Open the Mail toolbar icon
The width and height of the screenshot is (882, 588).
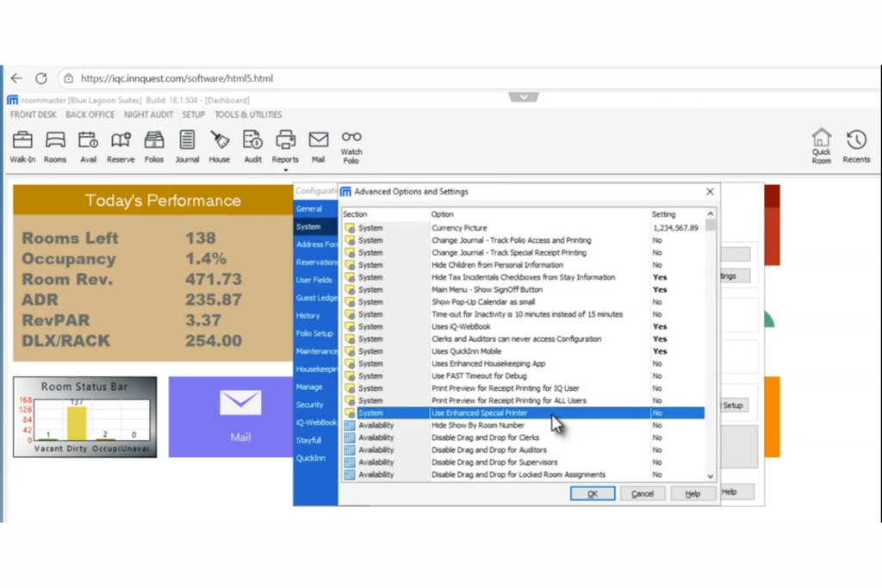coord(319,146)
